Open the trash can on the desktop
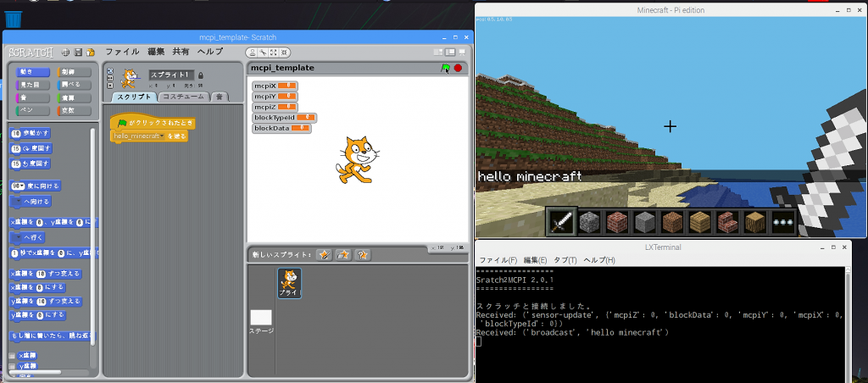 [x=14, y=19]
